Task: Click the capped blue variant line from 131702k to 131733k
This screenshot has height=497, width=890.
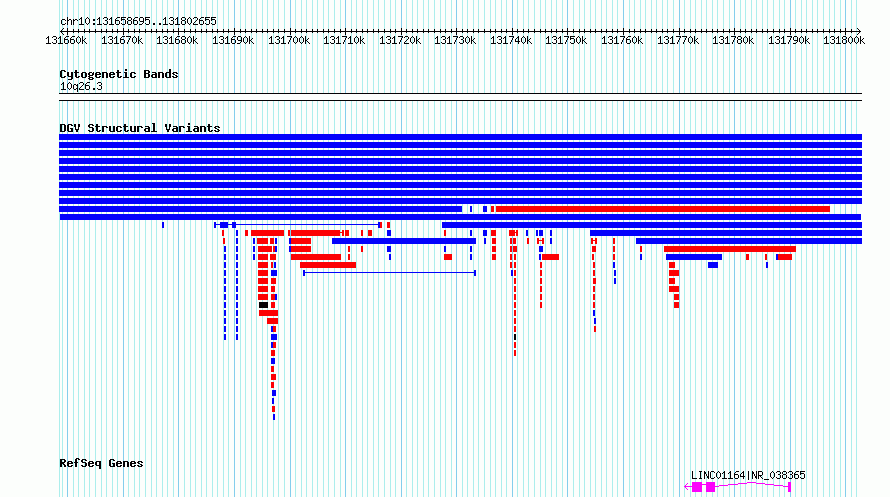Action: 389,273
